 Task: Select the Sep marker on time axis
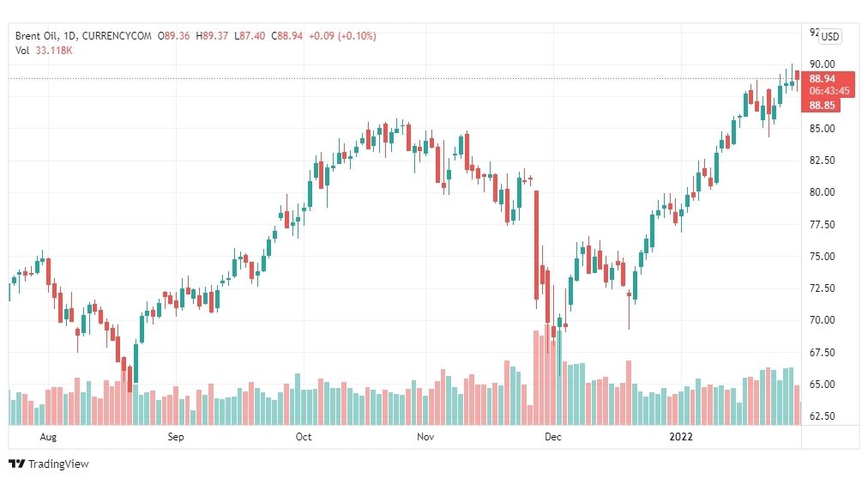(176, 437)
